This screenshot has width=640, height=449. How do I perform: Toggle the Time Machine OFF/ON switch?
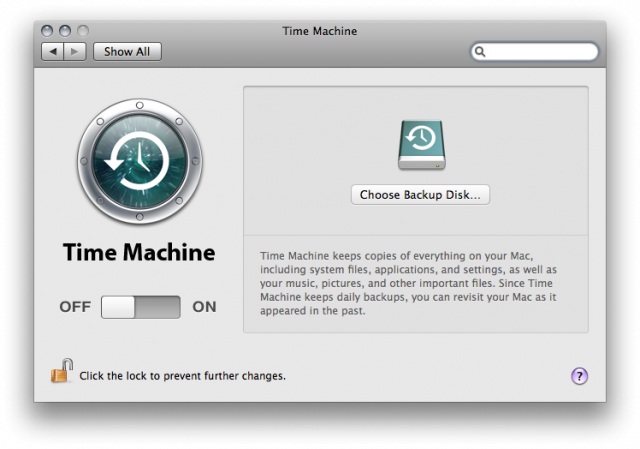pyautogui.click(x=141, y=307)
